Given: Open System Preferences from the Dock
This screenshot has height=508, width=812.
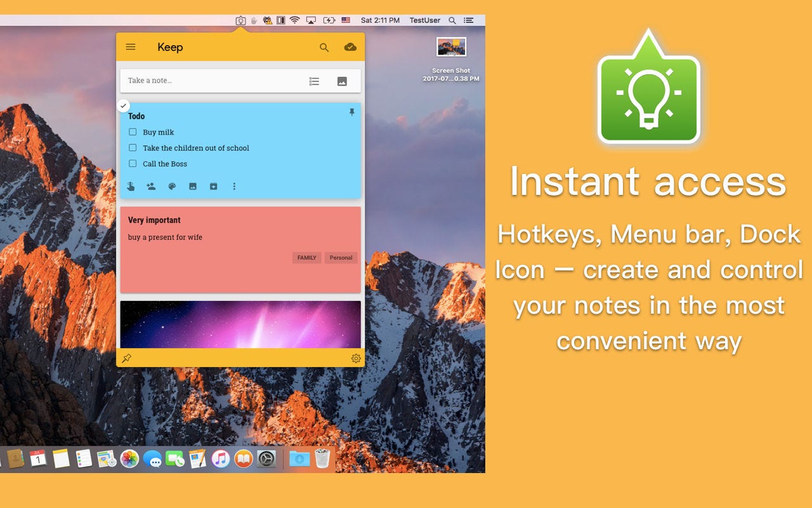Looking at the screenshot, I should tap(266, 458).
